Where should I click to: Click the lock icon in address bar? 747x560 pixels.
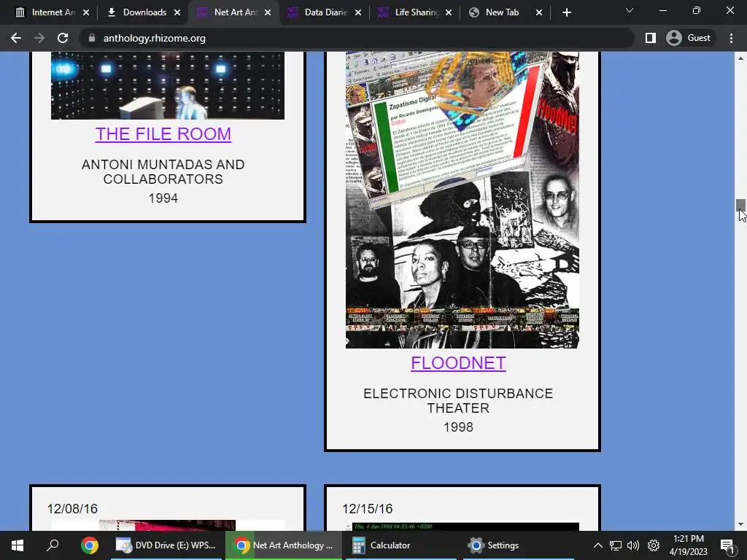pyautogui.click(x=92, y=38)
